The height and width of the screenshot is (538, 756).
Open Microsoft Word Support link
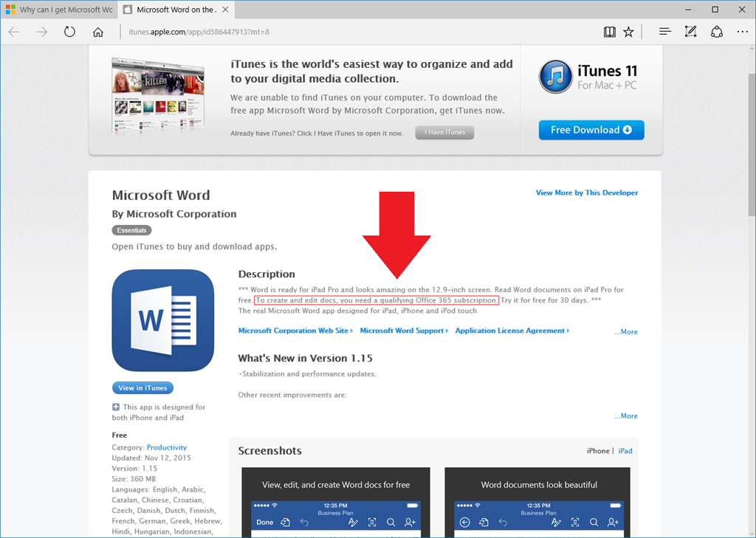click(x=404, y=331)
